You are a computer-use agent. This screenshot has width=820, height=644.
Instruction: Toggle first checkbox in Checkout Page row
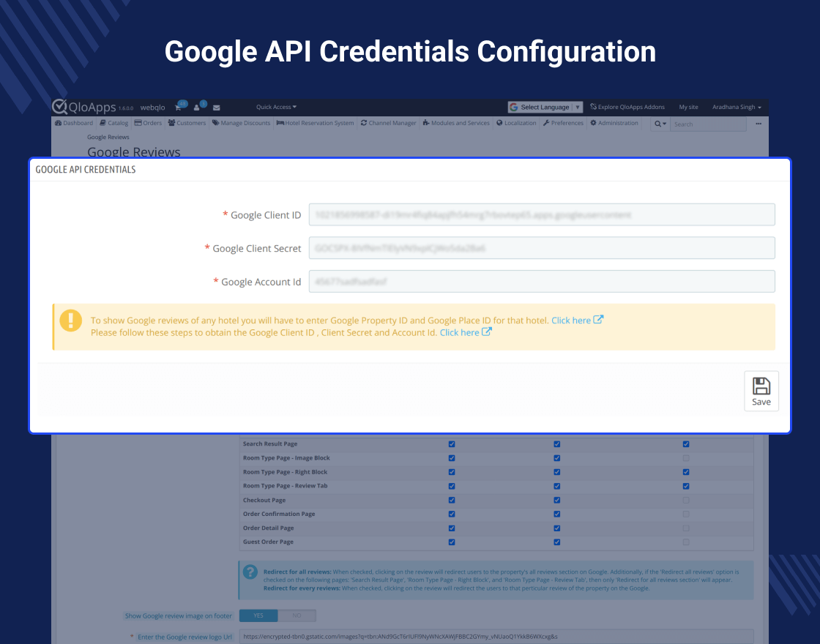point(452,501)
